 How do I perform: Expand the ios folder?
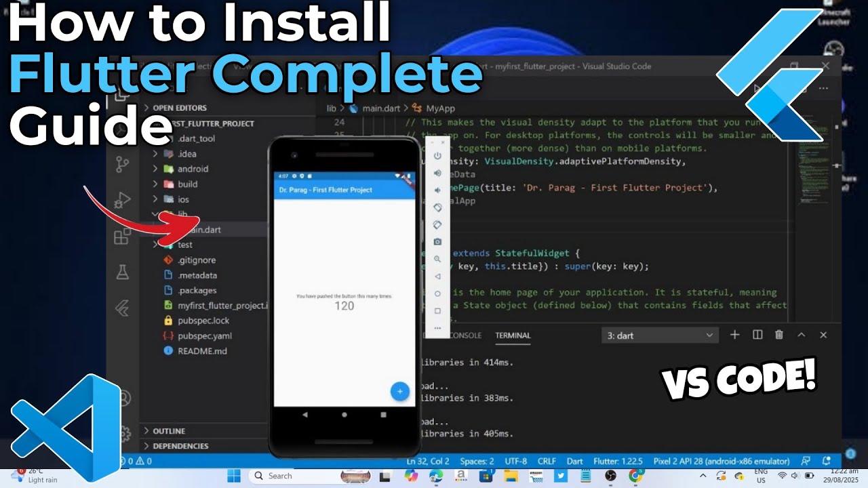click(x=183, y=199)
